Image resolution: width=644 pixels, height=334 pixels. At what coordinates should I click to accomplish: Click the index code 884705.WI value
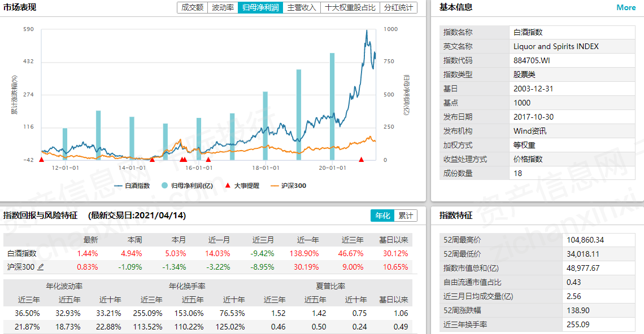point(531,60)
